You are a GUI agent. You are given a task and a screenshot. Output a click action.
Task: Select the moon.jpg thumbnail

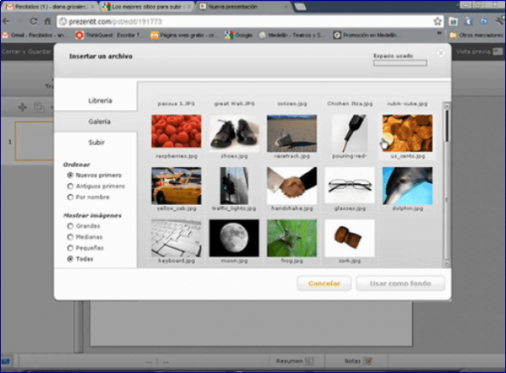(x=234, y=238)
